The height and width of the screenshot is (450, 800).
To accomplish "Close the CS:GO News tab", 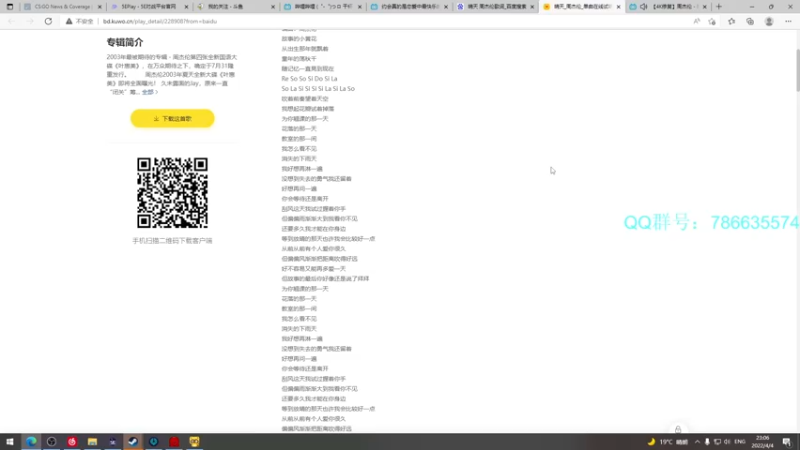I will tap(99, 7).
